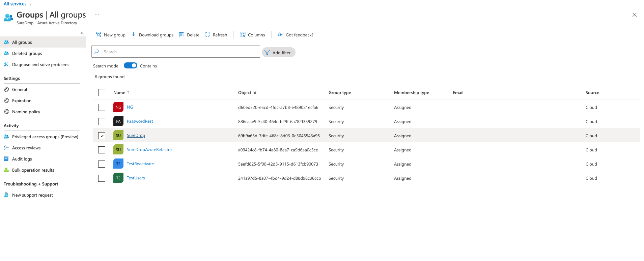Click the Columns icon
644x261 pixels.
coord(243,35)
